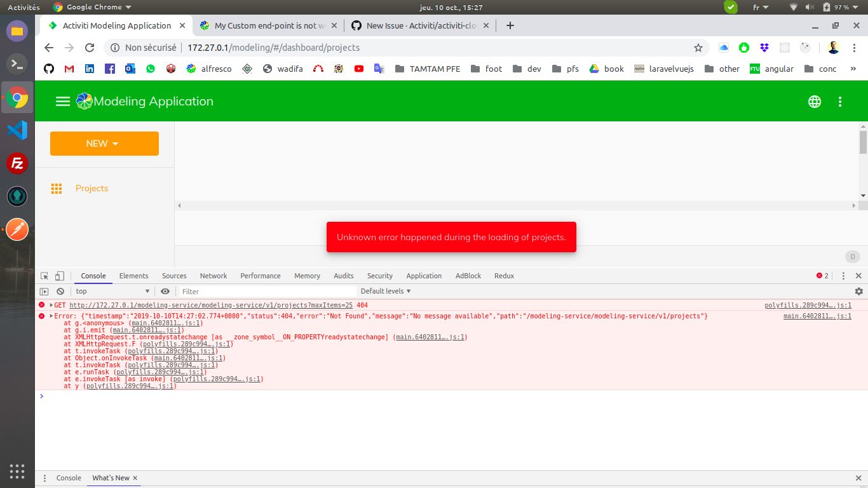Switch to the New Issue Activiti browser tab
The image size is (868, 488).
coord(420,25)
